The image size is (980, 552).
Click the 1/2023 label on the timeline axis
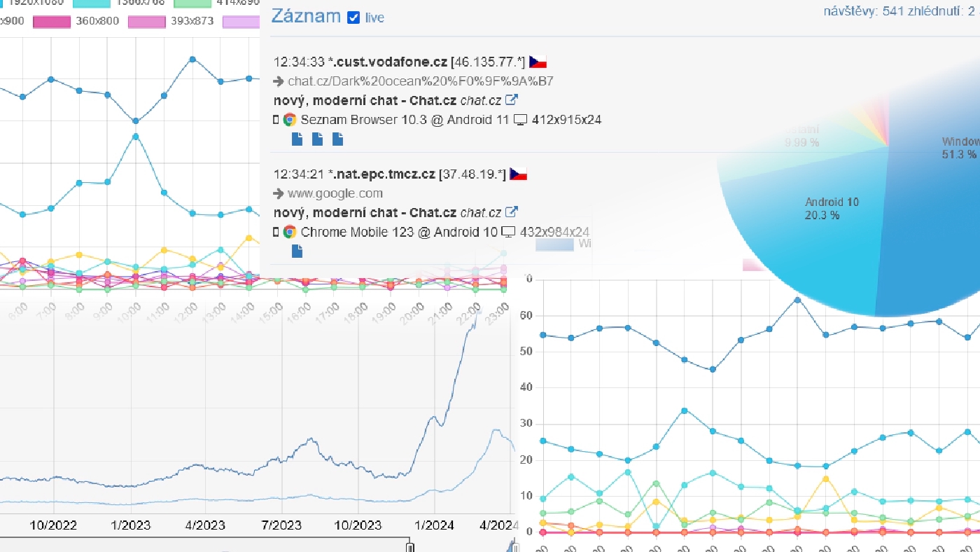[x=130, y=525]
